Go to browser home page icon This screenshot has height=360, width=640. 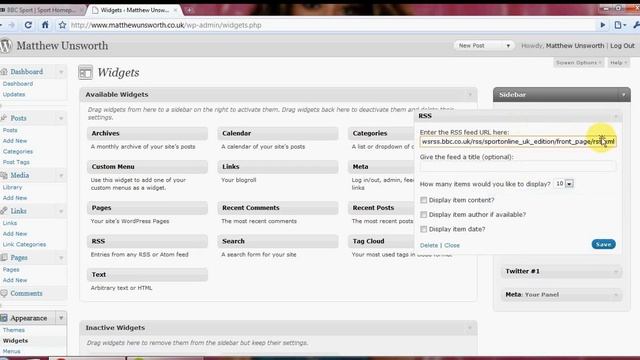(45, 25)
